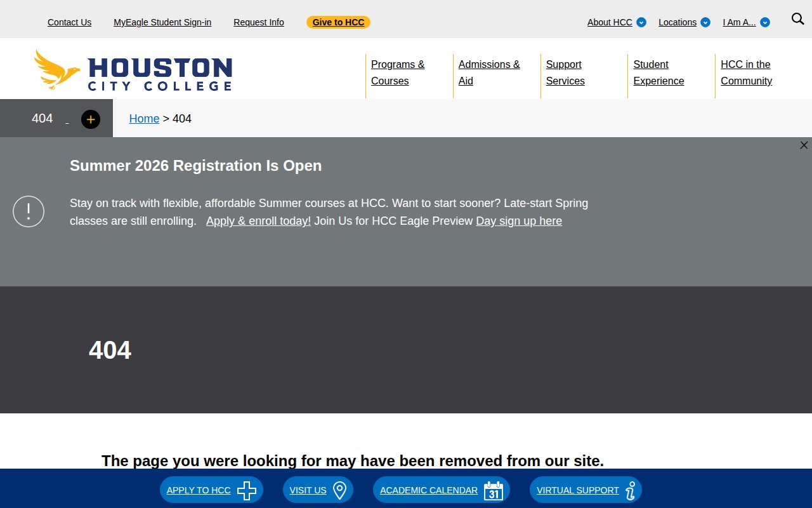Open Programs & Courses menu
This screenshot has height=508, width=812.
coord(398,72)
